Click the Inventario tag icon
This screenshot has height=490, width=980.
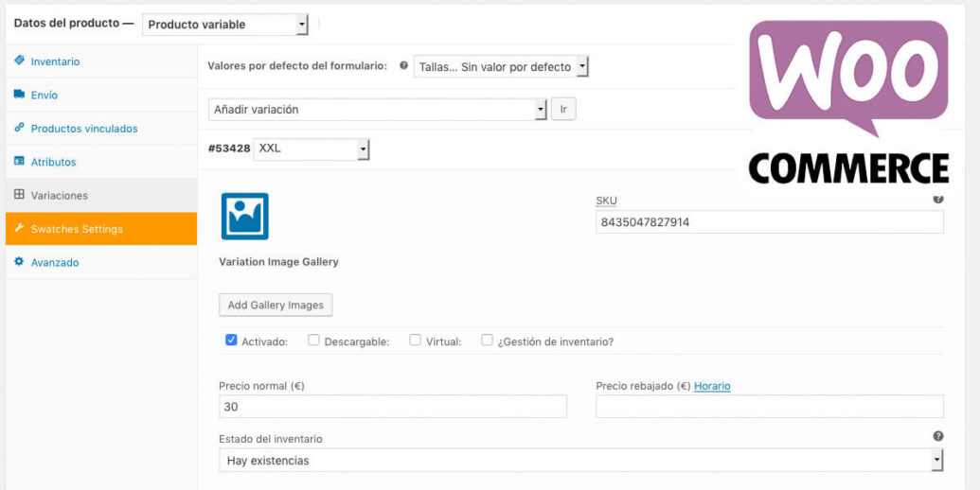point(19,61)
